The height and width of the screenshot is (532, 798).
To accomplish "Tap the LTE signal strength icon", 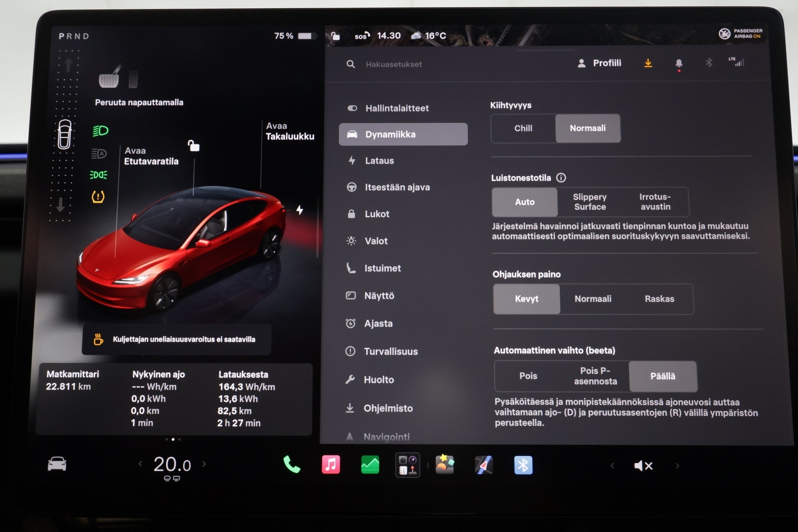I will [736, 62].
